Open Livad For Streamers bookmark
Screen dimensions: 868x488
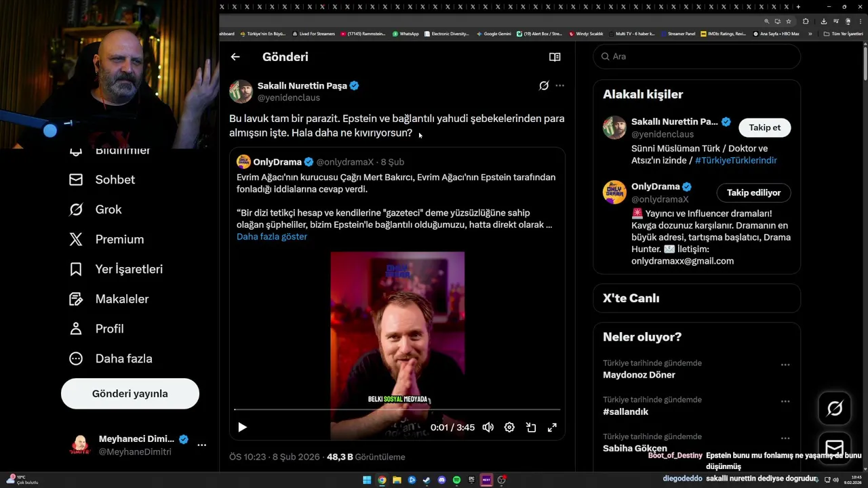pyautogui.click(x=313, y=33)
